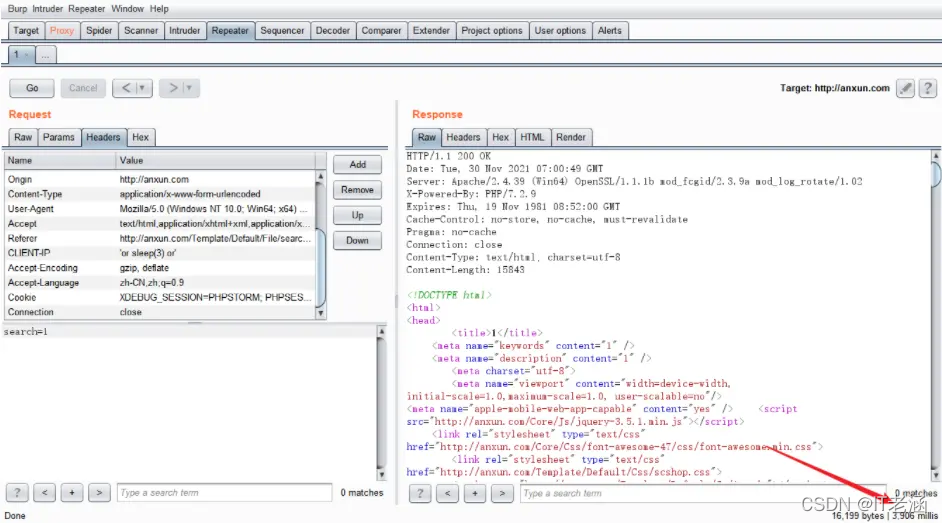Navigate forward in request history
Screen dimensions: 942x523
click(172, 88)
